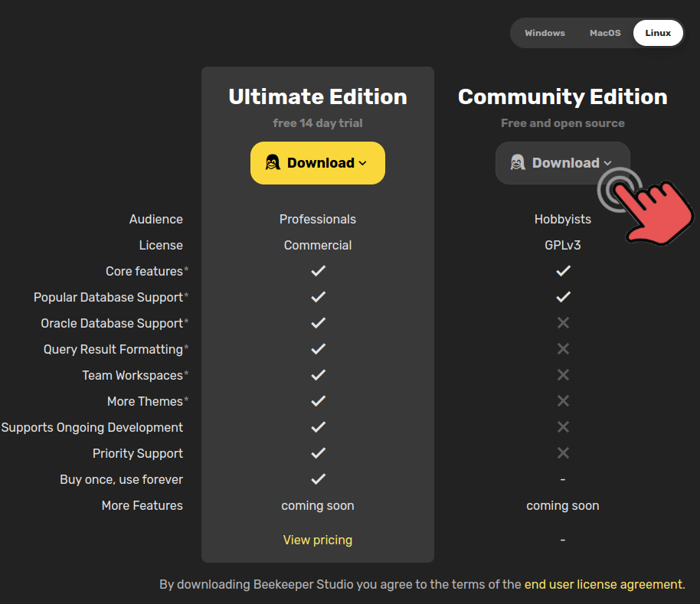Click the 'Free and open source' text

[562, 123]
